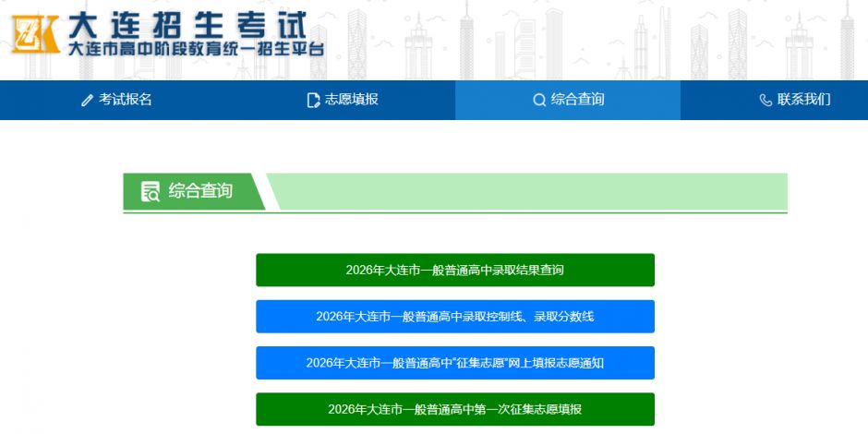Click the search-document icon in 综合查询 header
Screen dimensions: 868x434
pyautogui.click(x=150, y=191)
